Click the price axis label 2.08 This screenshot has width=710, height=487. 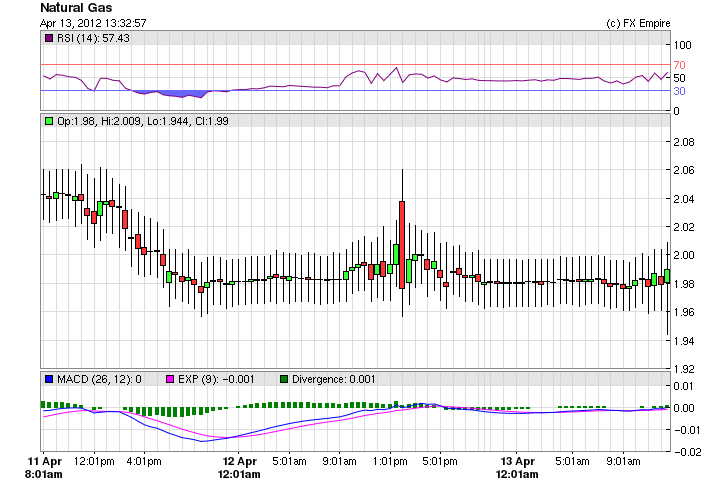684,142
